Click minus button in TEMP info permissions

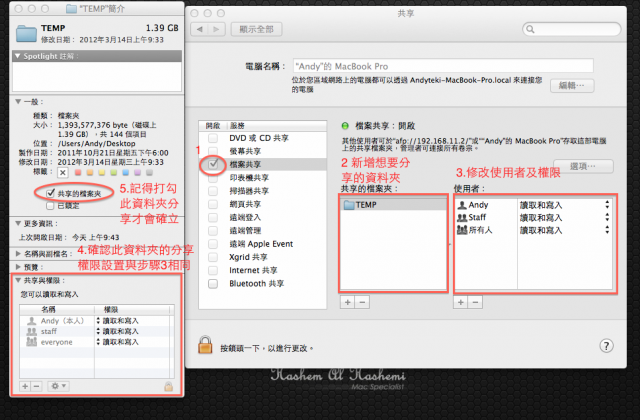click(x=36, y=386)
